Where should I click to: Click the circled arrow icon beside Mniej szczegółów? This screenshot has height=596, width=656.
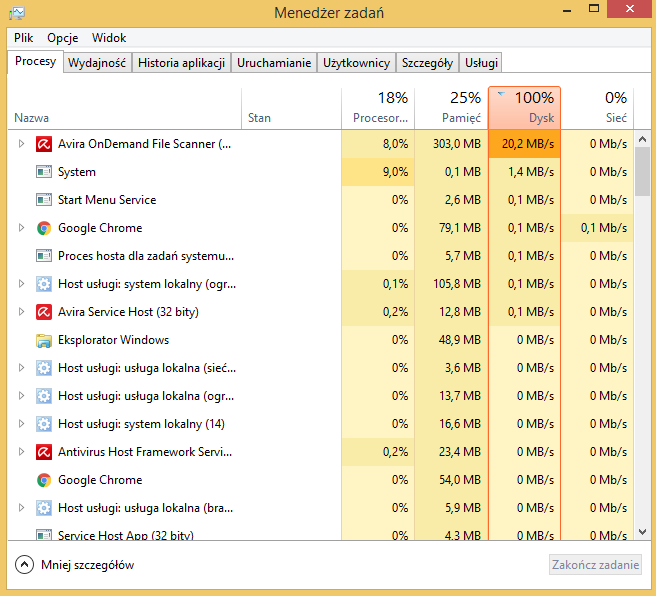24,565
